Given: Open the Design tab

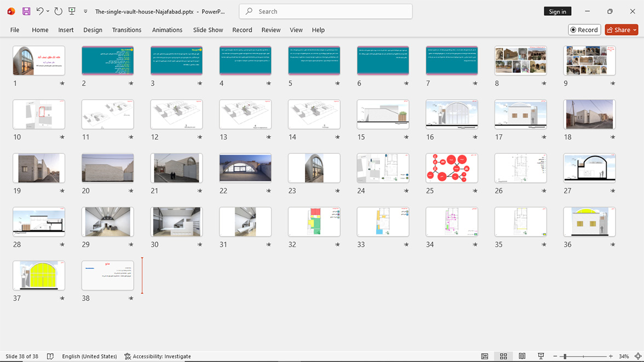Looking at the screenshot, I should [93, 30].
